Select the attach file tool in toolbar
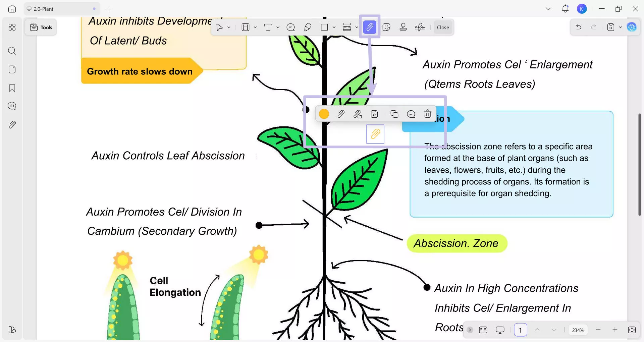Image resolution: width=644 pixels, height=342 pixels. [x=370, y=27]
